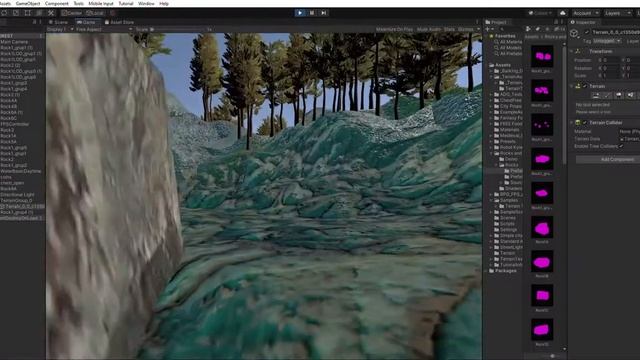Viewport: 640px width, 360px height.
Task: Select WaterBasicDaytime in the Hierarchy
Action: pos(20,171)
